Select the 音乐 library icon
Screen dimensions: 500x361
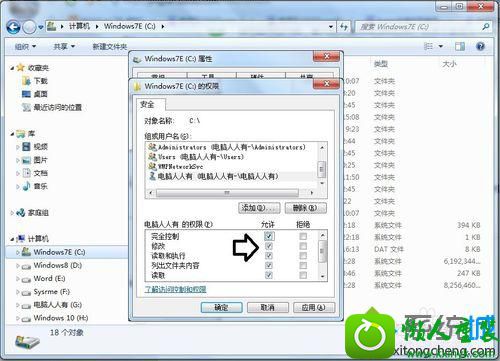coord(26,186)
